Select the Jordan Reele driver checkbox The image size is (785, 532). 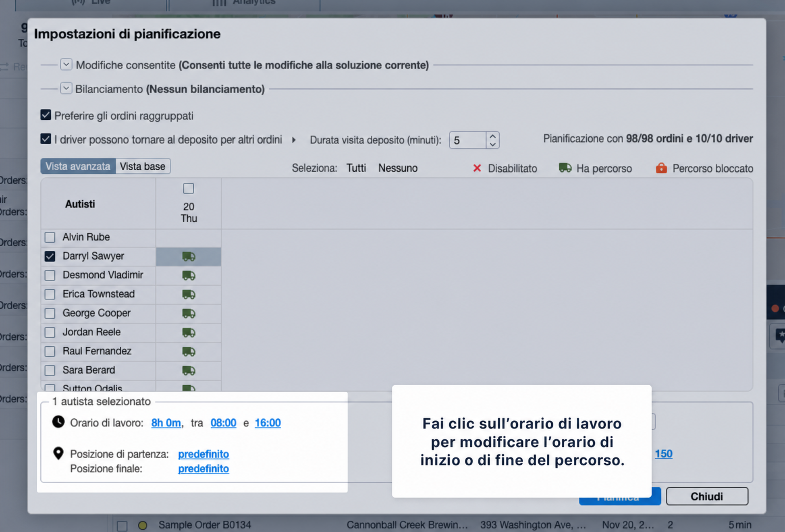click(50, 332)
